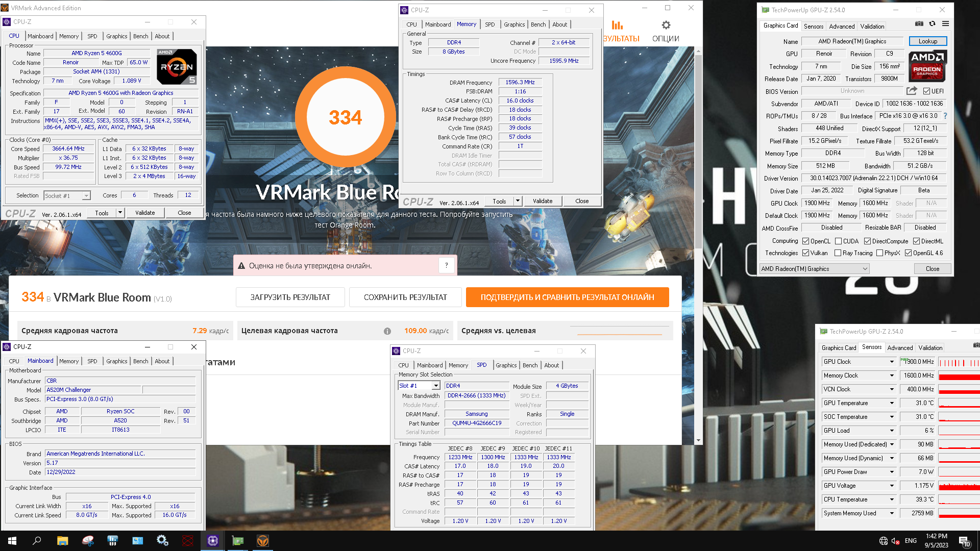
Task: Toggle the DirectML checkbox
Action: point(916,241)
